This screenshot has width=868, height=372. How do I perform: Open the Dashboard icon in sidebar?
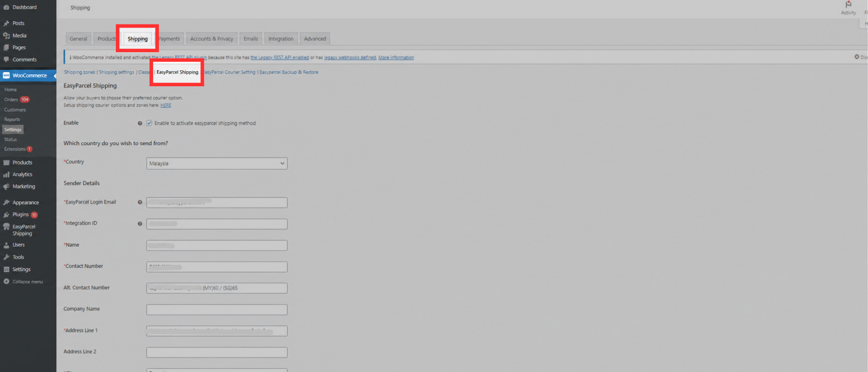(6, 7)
